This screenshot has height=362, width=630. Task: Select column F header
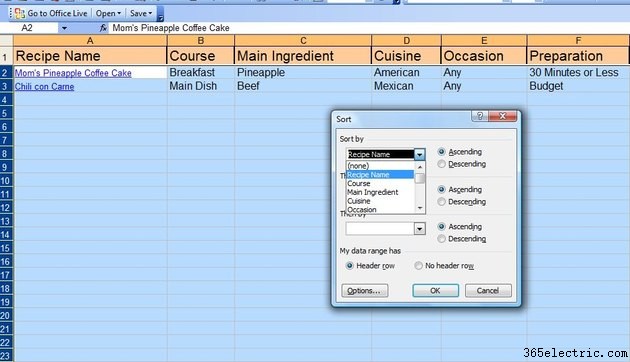578,41
